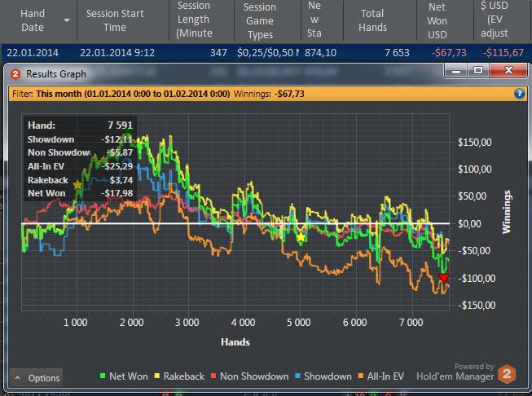Sort by Total Hands column header
Viewport: 532px width, 396px height.
372,20
